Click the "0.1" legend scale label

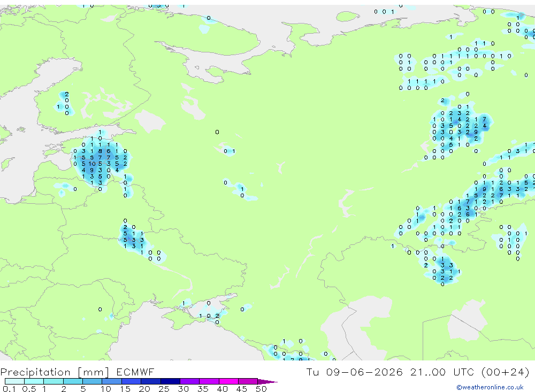(9, 389)
